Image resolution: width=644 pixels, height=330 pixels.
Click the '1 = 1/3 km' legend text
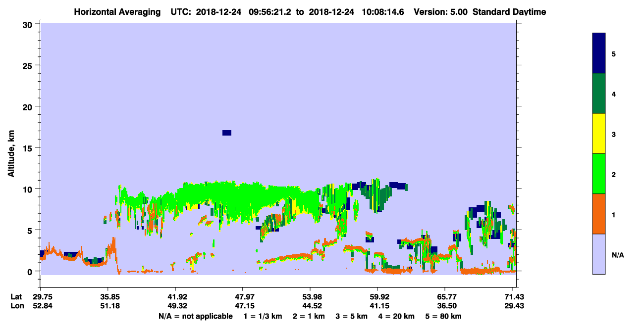[263, 316]
